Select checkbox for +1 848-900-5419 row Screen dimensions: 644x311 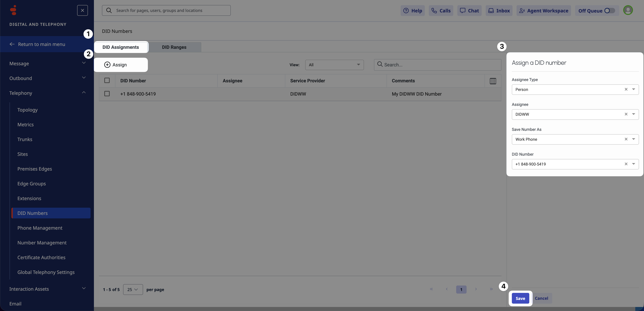[107, 94]
